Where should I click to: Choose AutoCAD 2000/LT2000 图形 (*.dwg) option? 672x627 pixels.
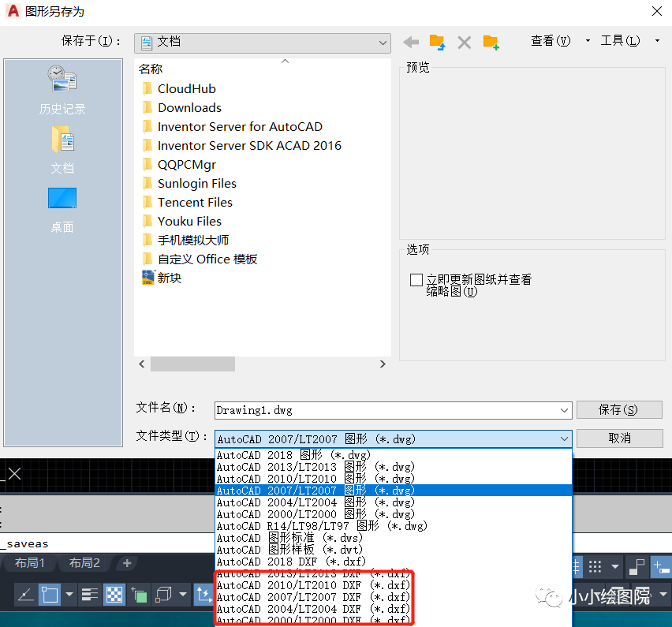tap(393, 514)
